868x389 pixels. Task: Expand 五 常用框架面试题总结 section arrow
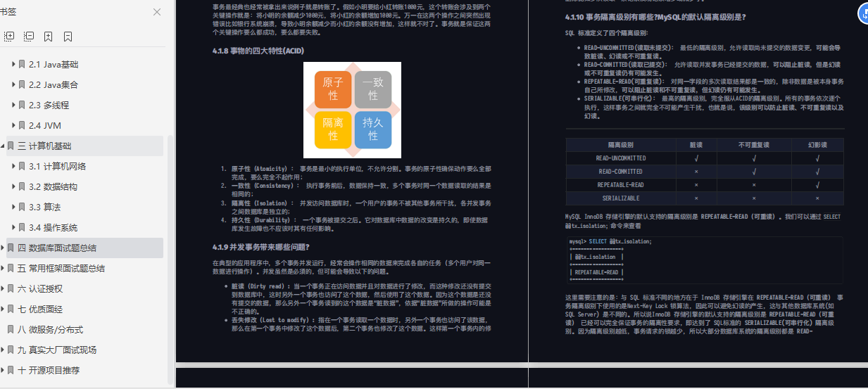click(3, 268)
